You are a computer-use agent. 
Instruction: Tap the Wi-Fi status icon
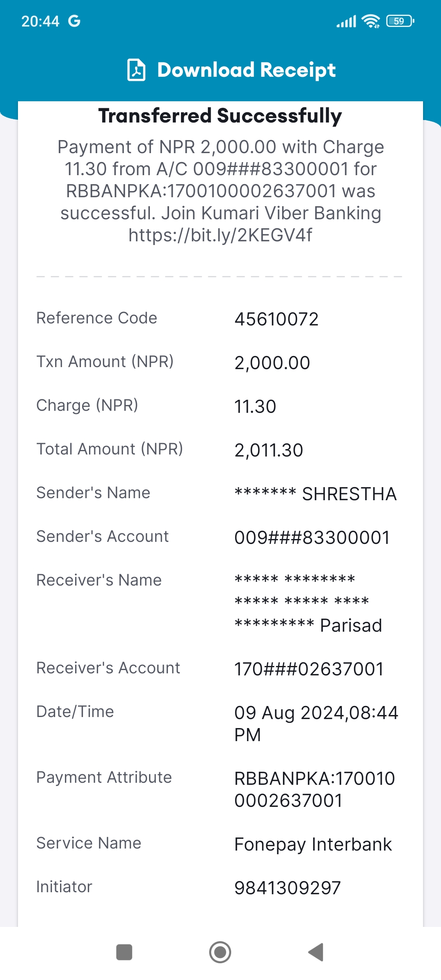(371, 21)
